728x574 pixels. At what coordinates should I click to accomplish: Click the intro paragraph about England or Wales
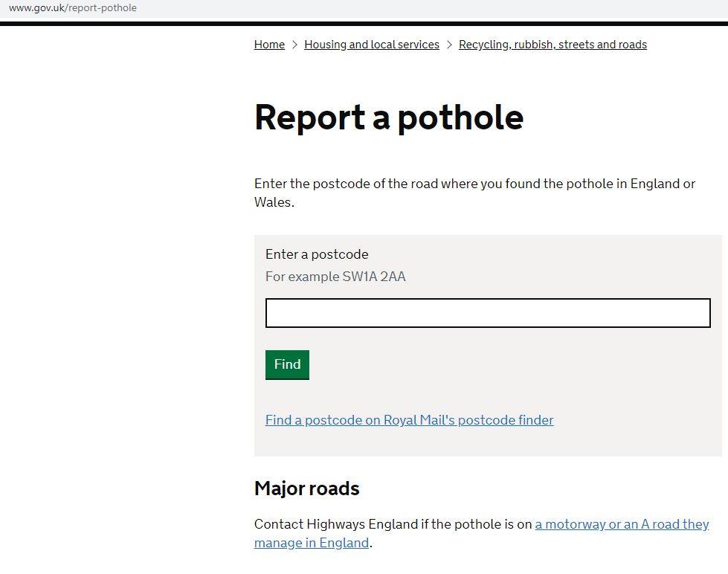pos(474,184)
